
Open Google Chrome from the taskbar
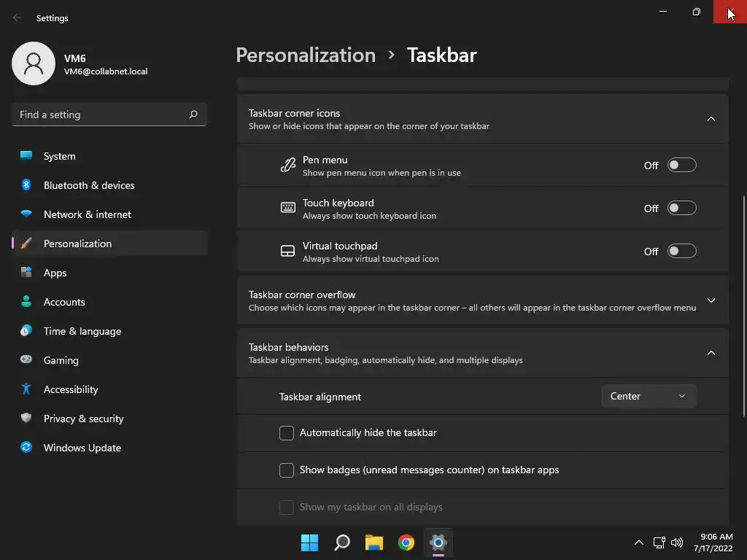tap(406, 542)
